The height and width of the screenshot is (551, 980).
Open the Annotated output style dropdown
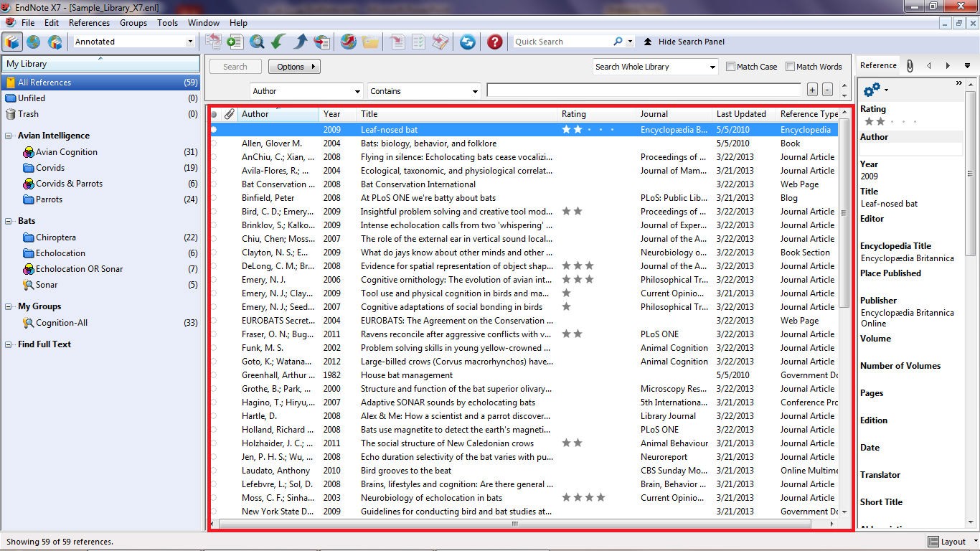(x=190, y=42)
